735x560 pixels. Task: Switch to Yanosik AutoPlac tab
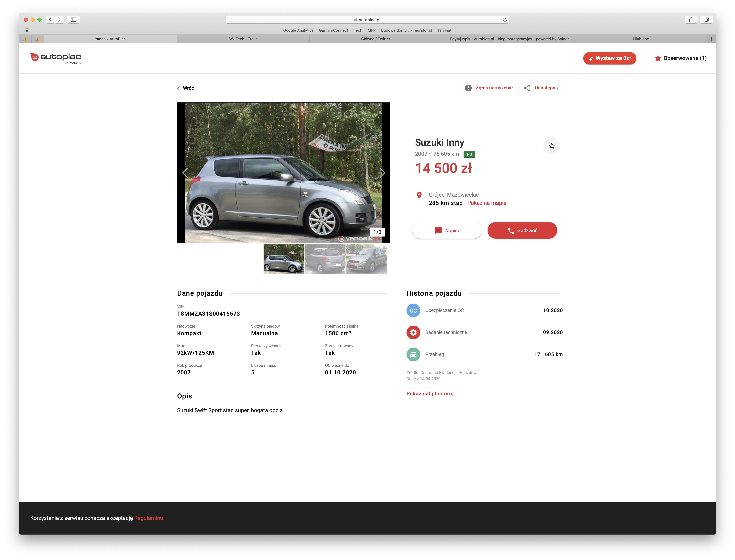110,39
